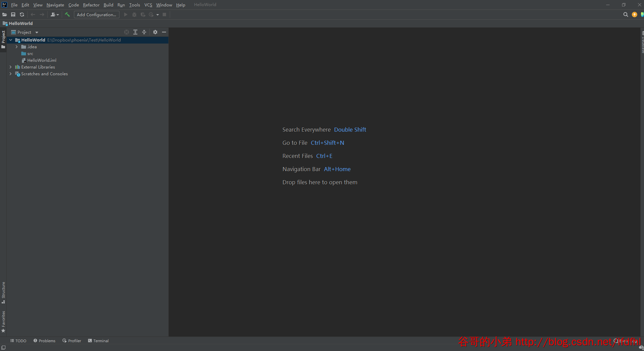Click the IntelliJ IDEA logo icon
The width and height of the screenshot is (644, 351).
[x=4, y=5]
